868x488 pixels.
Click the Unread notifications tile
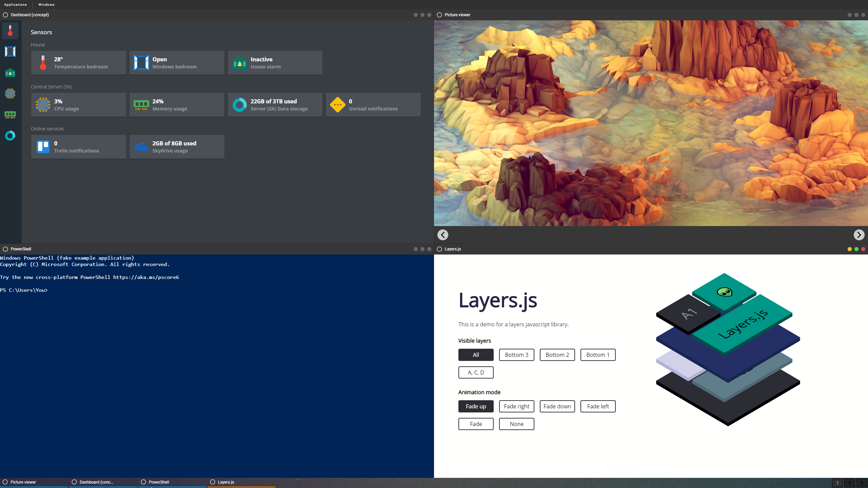373,105
